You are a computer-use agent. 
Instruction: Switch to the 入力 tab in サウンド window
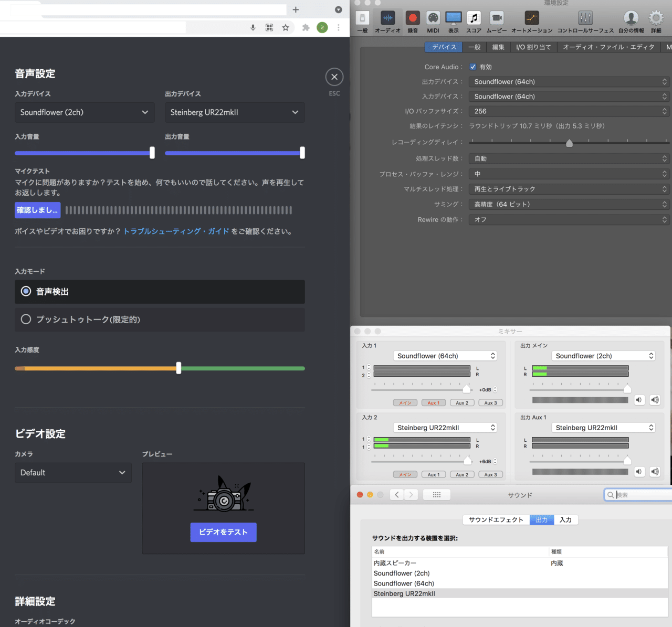coord(565,520)
